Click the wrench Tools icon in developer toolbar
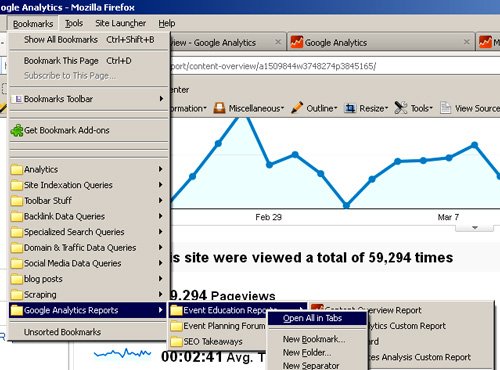Viewport: 500px width, 370px height. pyautogui.click(x=401, y=108)
